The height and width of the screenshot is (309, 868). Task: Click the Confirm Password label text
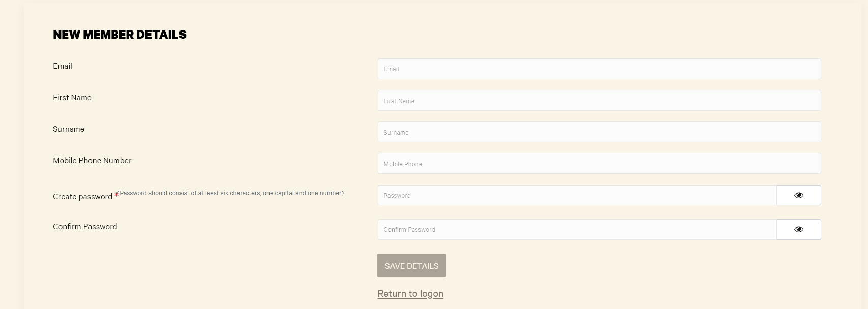[x=85, y=227]
